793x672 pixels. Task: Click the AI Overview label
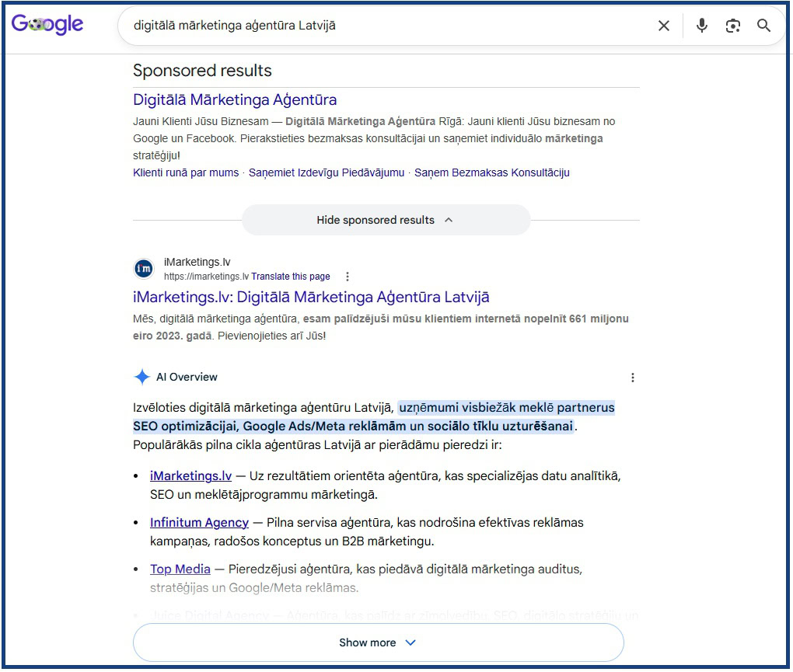pos(187,377)
